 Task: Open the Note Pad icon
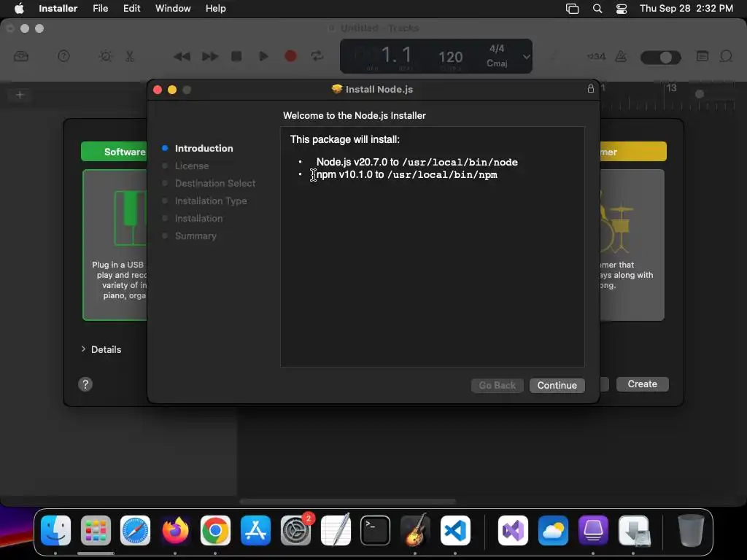point(703,56)
